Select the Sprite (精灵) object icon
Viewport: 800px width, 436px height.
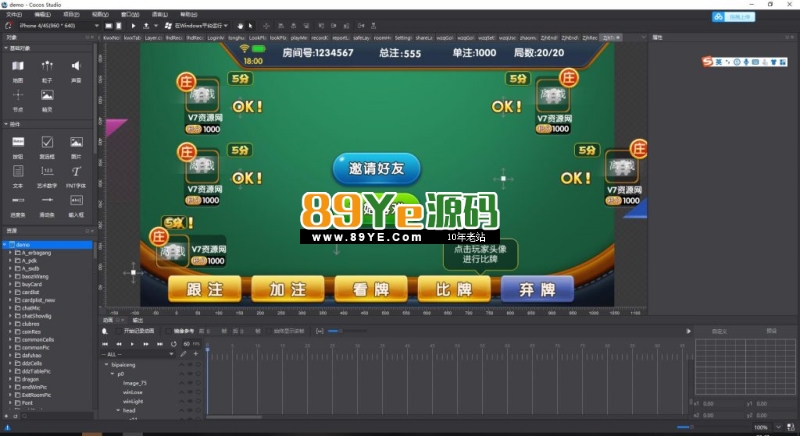tap(47, 95)
